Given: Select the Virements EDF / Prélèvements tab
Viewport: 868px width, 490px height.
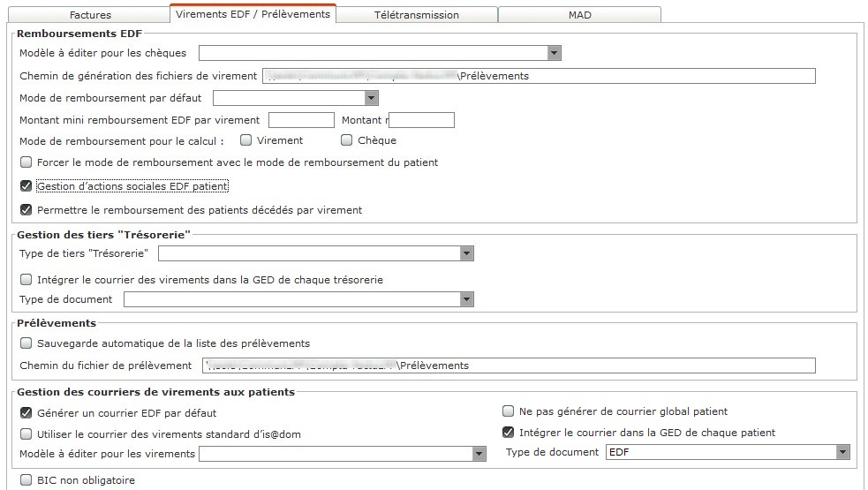Looking at the screenshot, I should tap(253, 14).
